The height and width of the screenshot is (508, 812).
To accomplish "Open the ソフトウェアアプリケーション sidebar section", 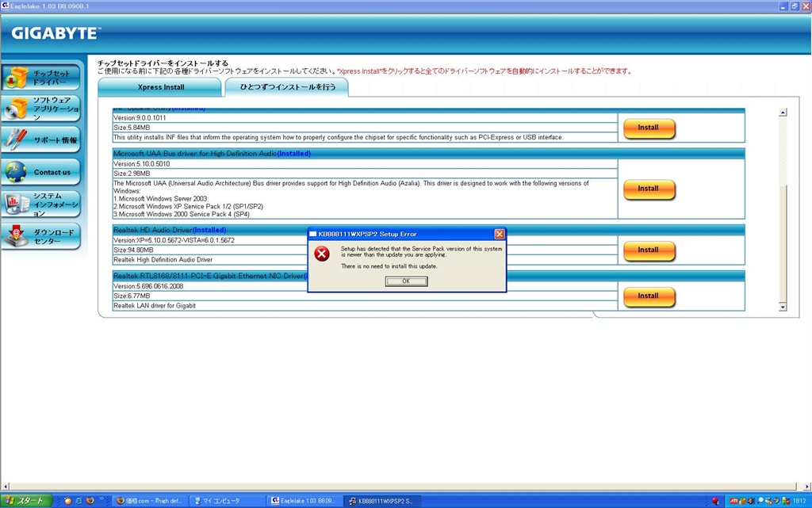I will 41,108.
